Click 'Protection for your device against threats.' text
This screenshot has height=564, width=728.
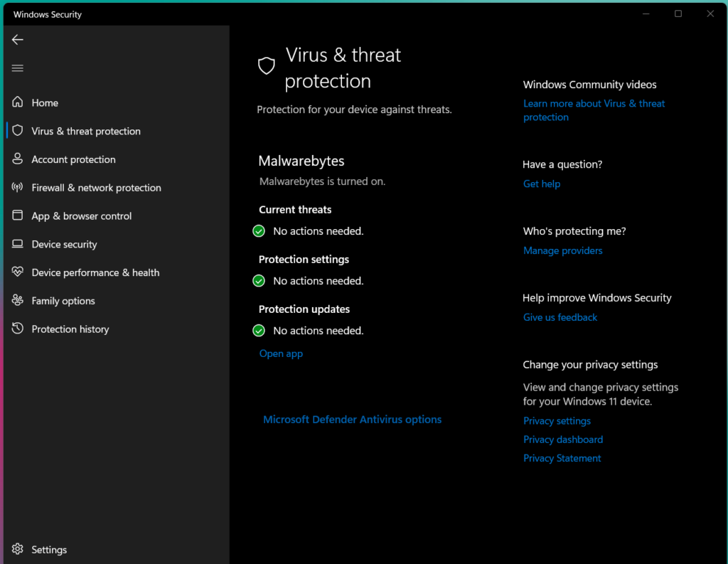(x=354, y=110)
